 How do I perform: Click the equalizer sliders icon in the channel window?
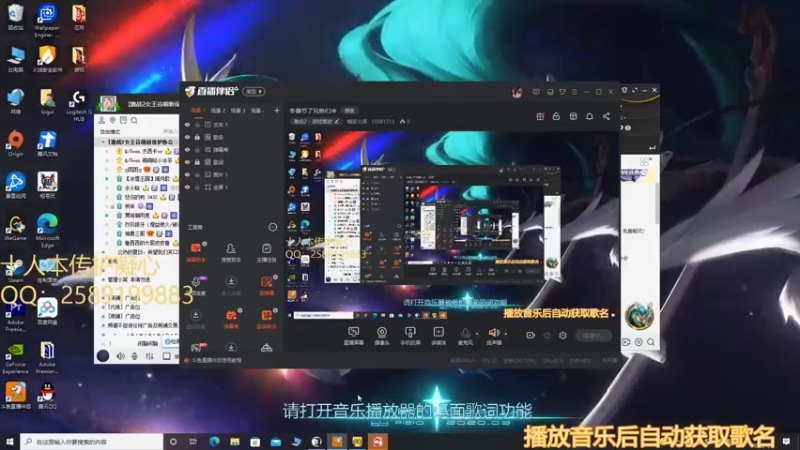click(x=149, y=356)
